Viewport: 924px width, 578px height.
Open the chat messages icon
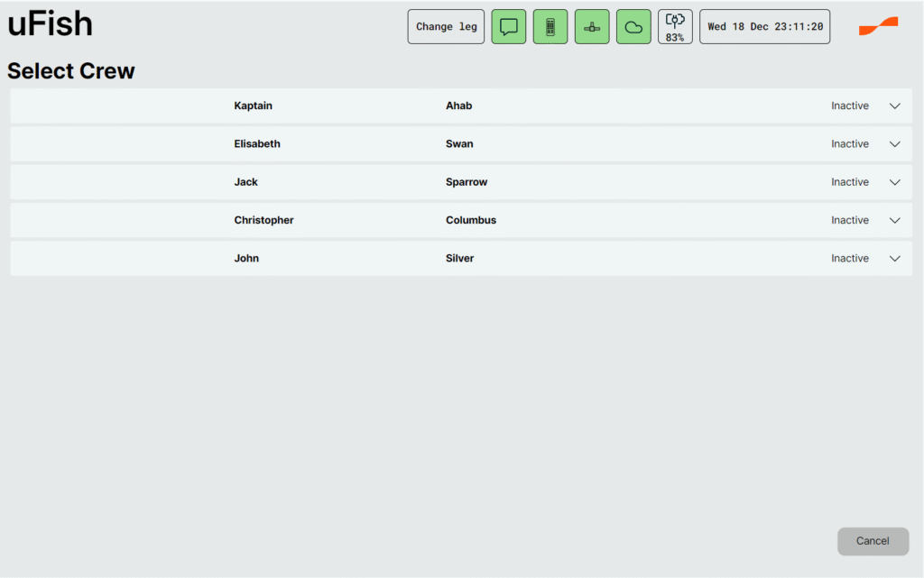(x=508, y=27)
